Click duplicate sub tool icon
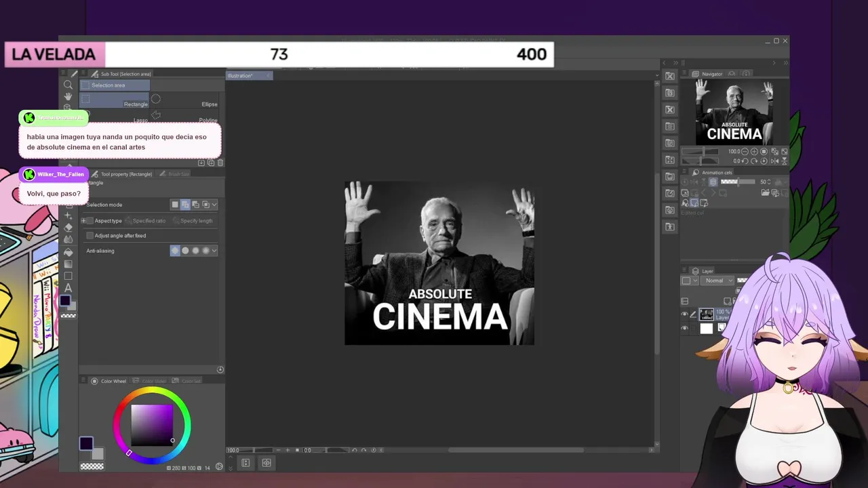The image size is (868, 488). click(210, 163)
